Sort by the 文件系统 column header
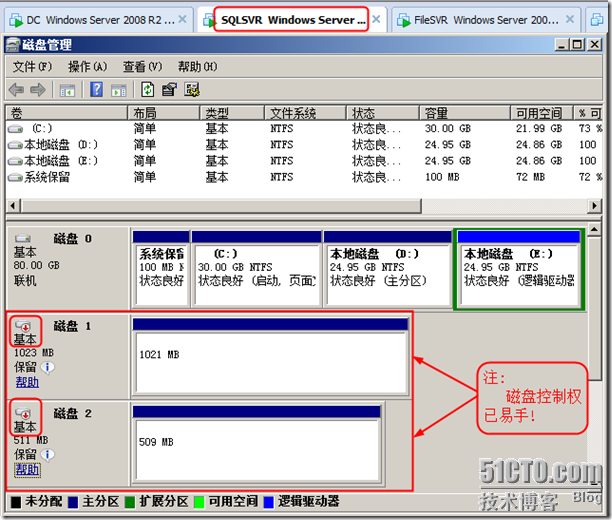 305,113
